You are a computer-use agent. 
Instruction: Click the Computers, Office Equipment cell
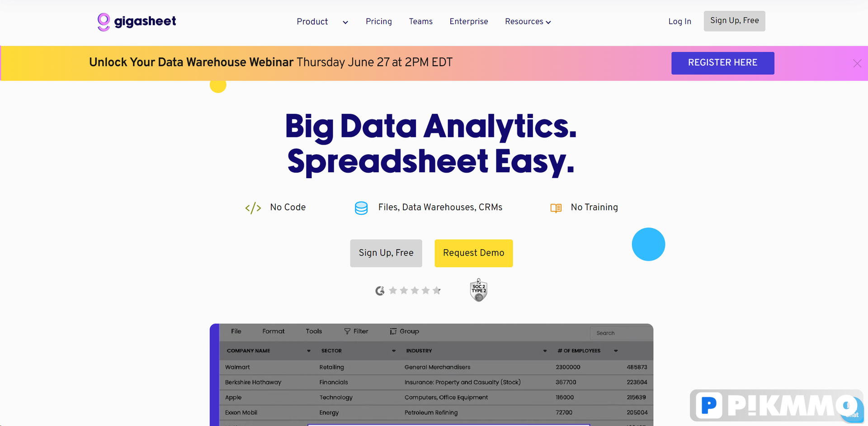(446, 398)
